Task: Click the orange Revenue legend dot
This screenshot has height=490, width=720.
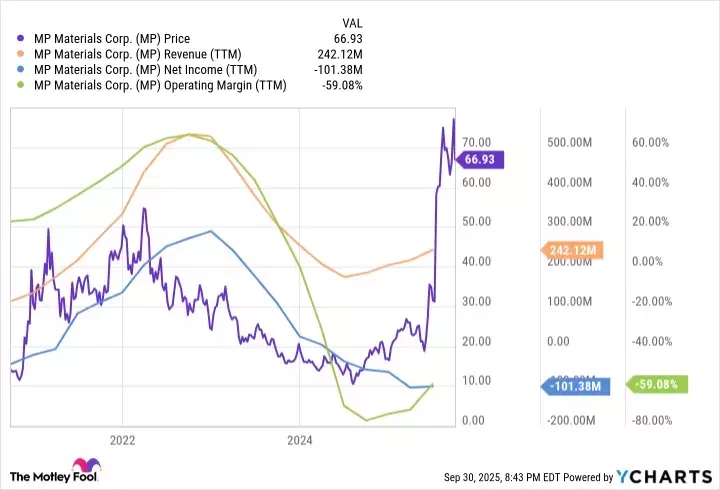Action: point(22,55)
